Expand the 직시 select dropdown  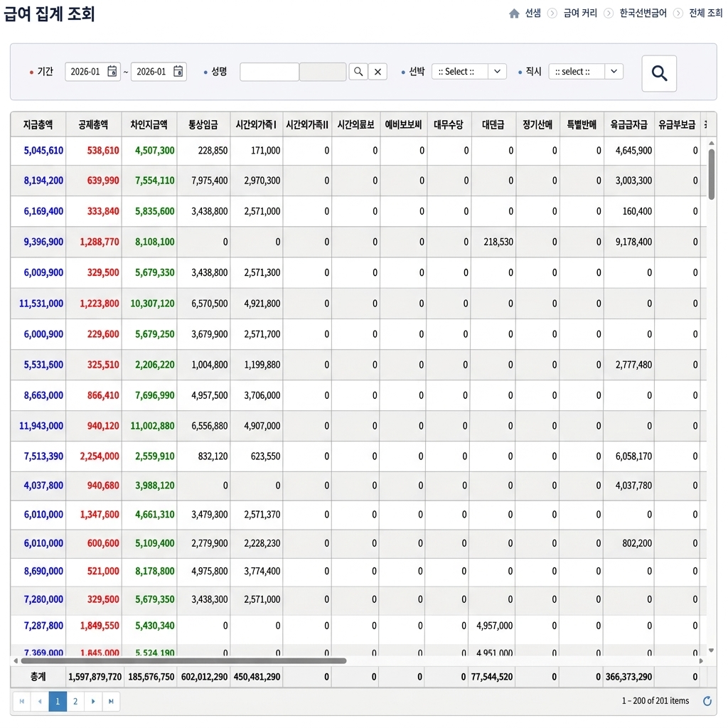614,72
